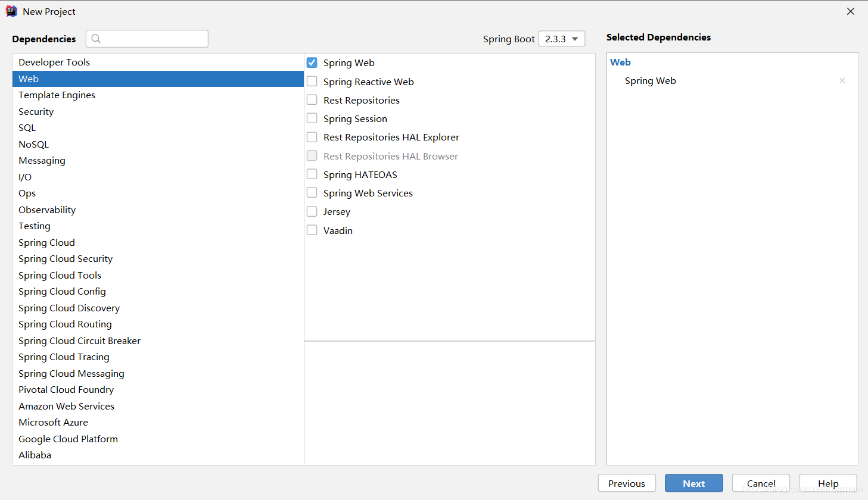
Task: Choose the Security category
Action: [x=158, y=111]
